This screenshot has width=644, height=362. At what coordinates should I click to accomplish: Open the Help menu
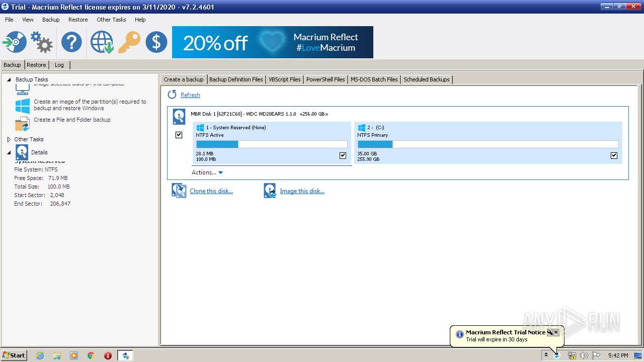(x=140, y=20)
